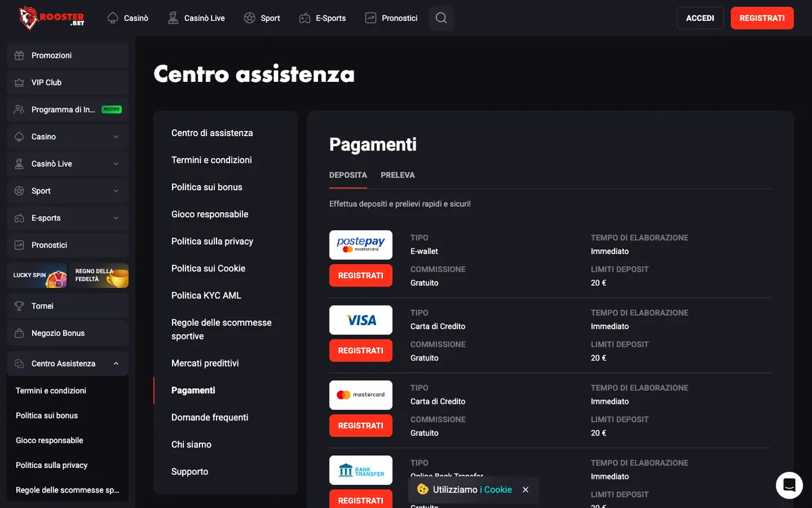812x508 pixels.
Task: Click the sidebar Pronostici chart icon
Action: [19, 245]
